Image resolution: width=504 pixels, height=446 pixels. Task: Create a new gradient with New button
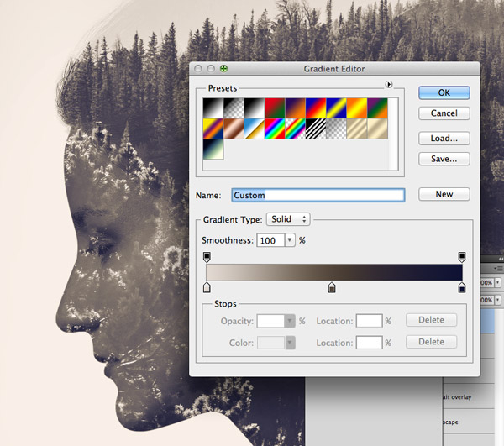coord(444,194)
